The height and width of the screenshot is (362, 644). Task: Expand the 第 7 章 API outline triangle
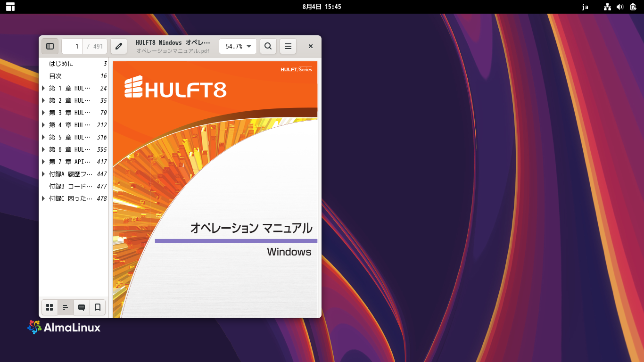tap(43, 162)
